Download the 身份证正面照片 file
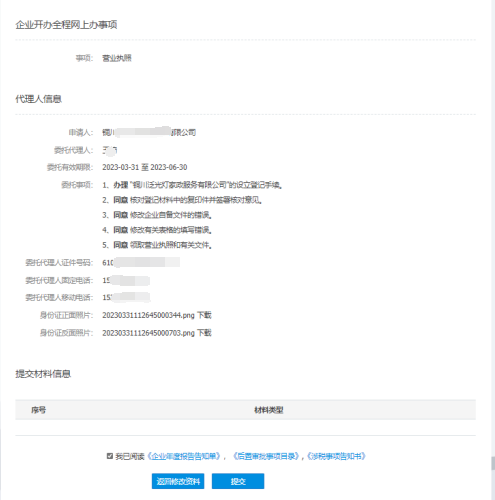The width and height of the screenshot is (495, 500). pyautogui.click(x=204, y=315)
